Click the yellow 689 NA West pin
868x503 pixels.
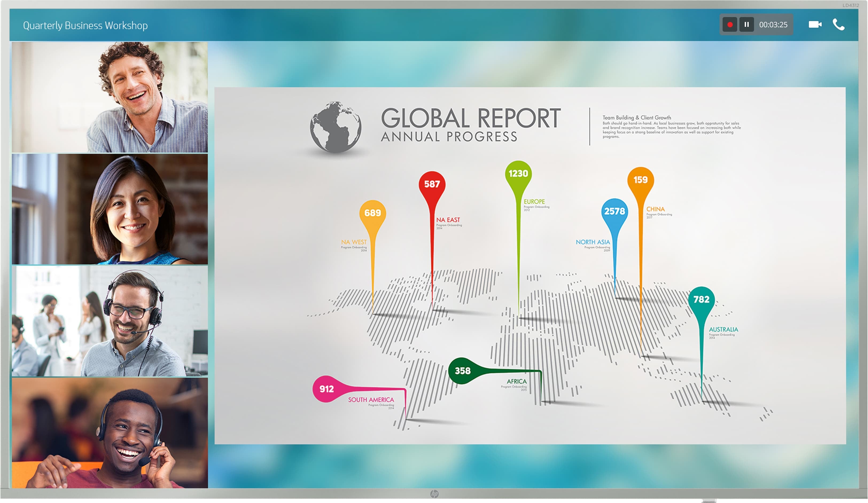(372, 213)
